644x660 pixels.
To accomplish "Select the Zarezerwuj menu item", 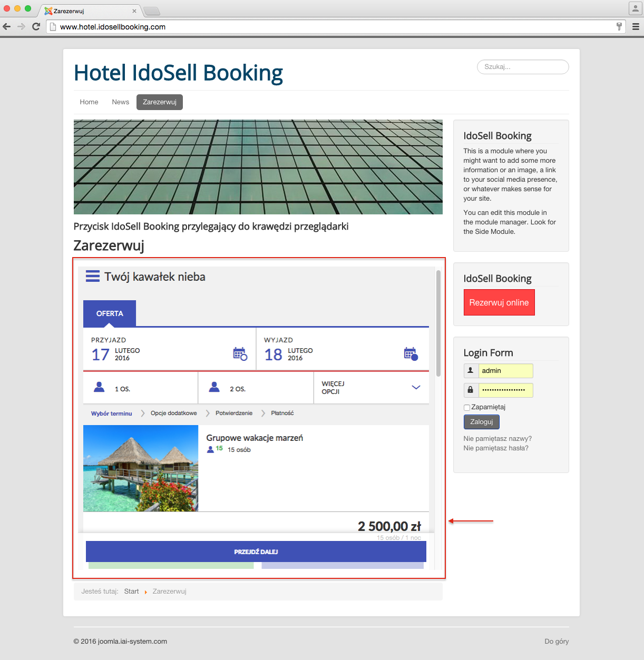I will (x=160, y=102).
